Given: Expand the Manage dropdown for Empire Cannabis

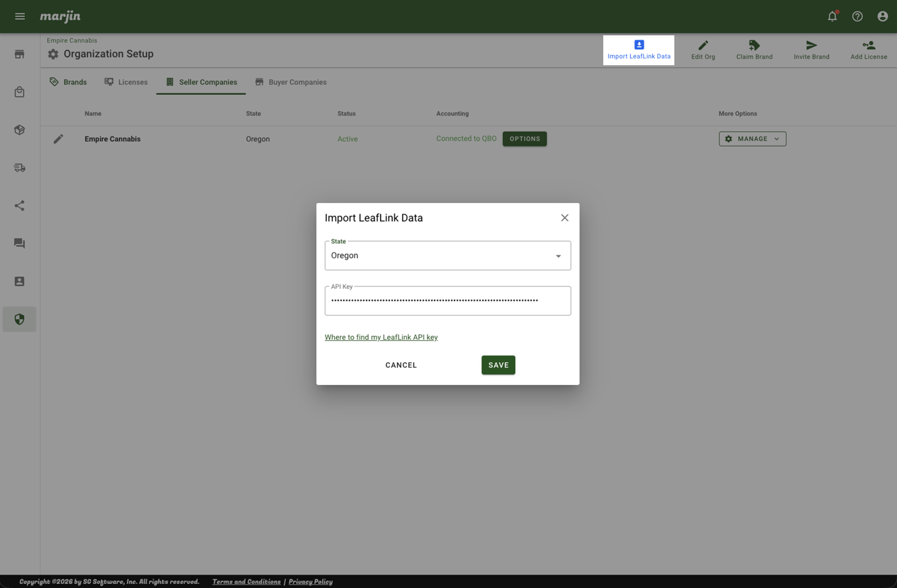Looking at the screenshot, I should [x=752, y=139].
